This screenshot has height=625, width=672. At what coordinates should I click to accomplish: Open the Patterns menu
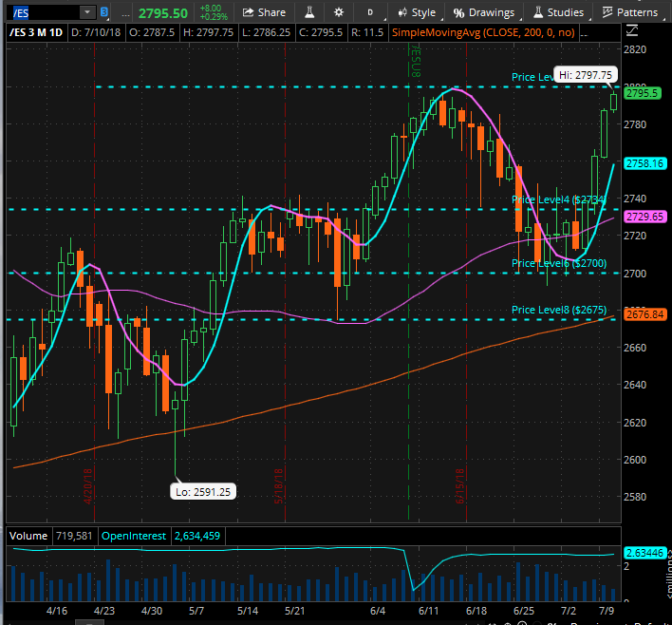(630, 13)
